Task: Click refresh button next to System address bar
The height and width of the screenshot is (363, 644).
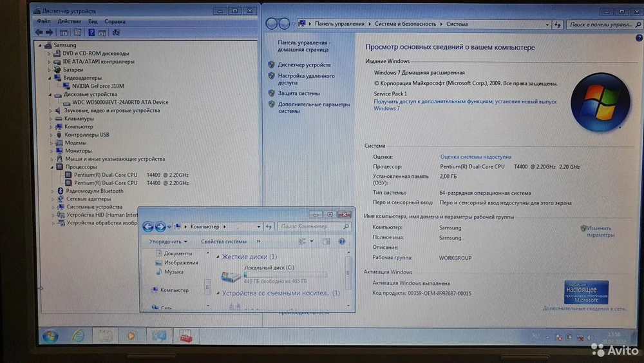Action: point(557,25)
